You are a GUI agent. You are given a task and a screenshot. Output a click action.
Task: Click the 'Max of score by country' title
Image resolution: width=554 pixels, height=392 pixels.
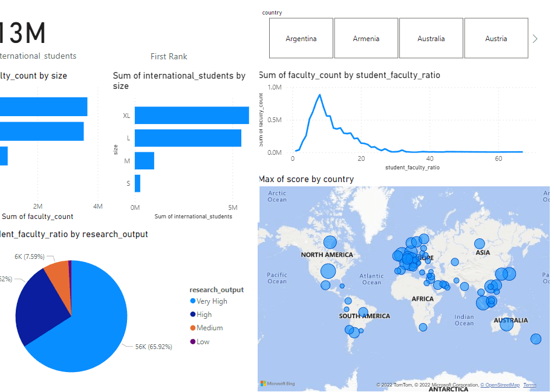point(306,179)
